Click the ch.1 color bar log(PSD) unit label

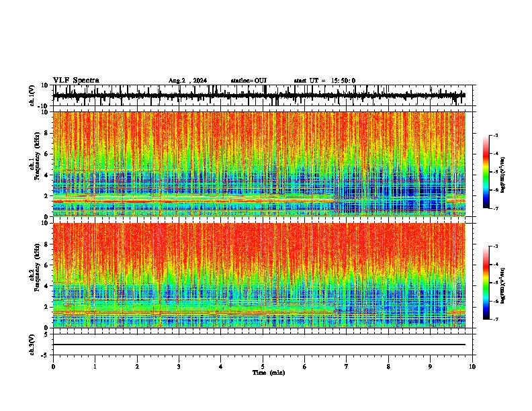coord(503,175)
